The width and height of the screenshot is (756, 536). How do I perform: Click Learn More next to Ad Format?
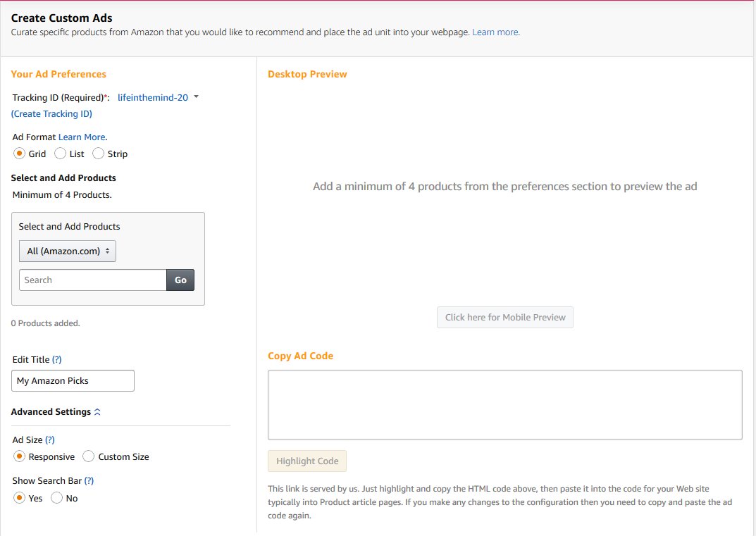(x=82, y=137)
